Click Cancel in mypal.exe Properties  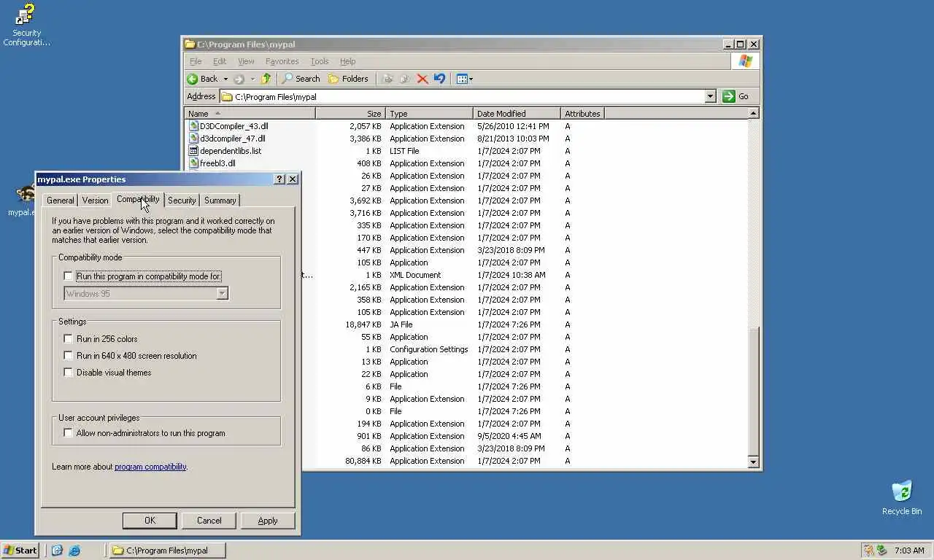tap(209, 521)
